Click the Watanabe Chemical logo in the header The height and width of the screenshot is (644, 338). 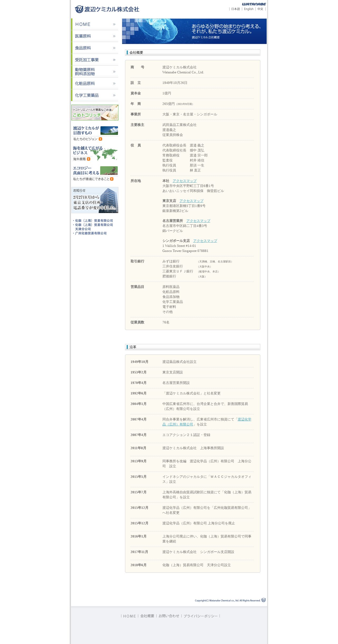coord(107,9)
